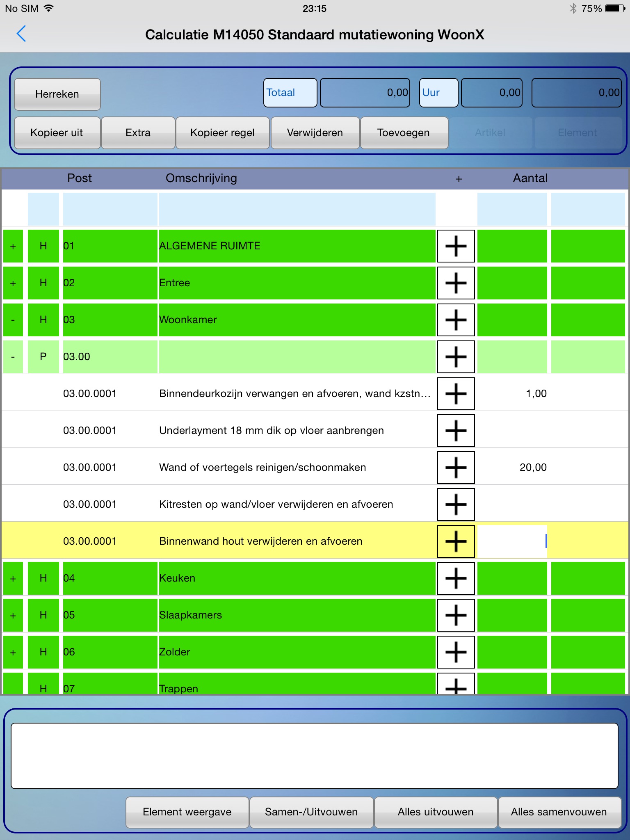Select Kitresten op wand/vloer verwijderen text
Screen dimensions: 630x840
tap(276, 504)
